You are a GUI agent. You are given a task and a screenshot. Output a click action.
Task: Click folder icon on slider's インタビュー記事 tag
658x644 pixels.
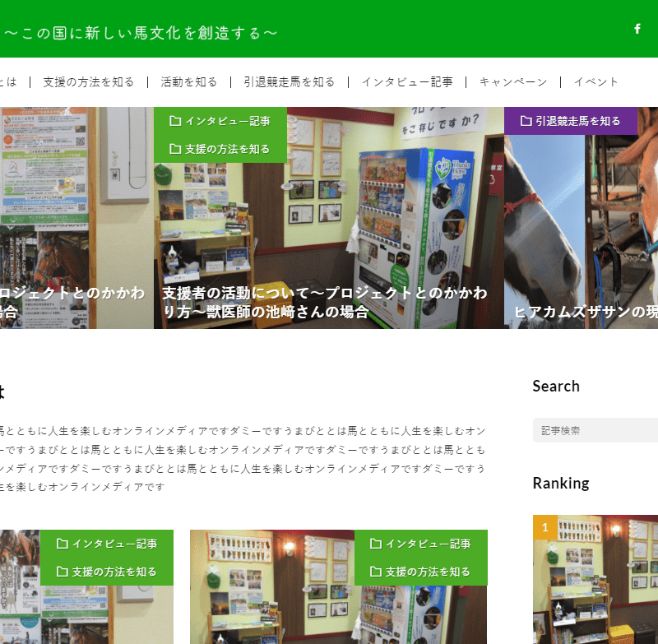174,121
